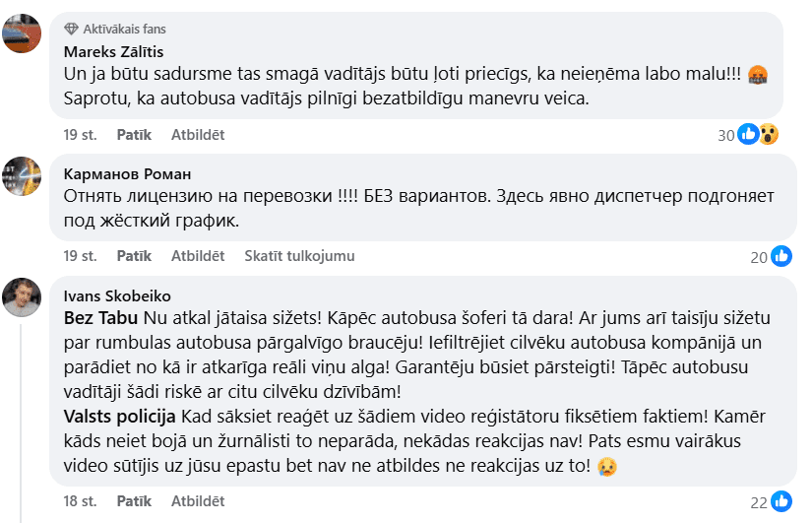The height and width of the screenshot is (523, 812).
Task: Click Skatīt tulkojumu to translate the Russian comment
Action: point(299,256)
